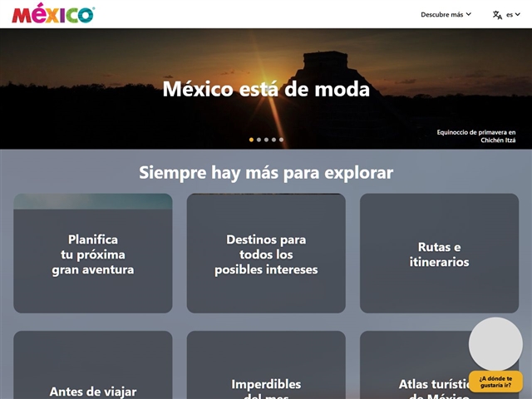Open Destinos para todos los posibles intereses card
532x399 pixels.
266,253
